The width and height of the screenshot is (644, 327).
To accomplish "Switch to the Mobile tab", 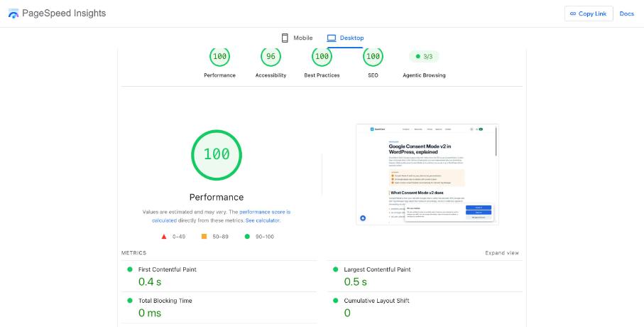I will tap(297, 38).
